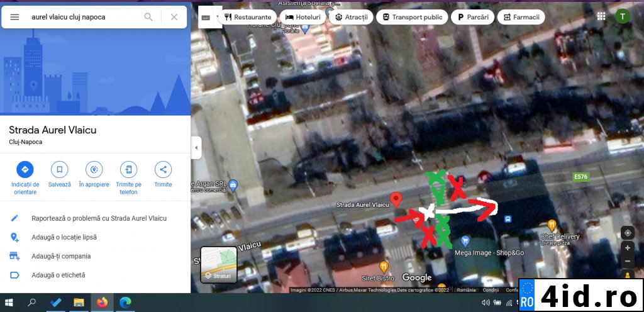Screen dimensions: 644x312
Task: Select the Transport public filter chip
Action: pos(412,17)
